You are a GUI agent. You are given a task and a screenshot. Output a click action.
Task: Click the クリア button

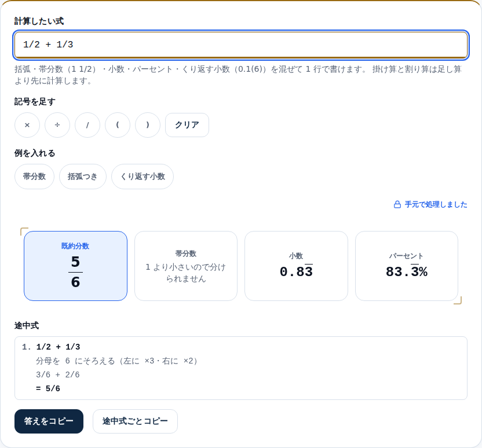187,125
